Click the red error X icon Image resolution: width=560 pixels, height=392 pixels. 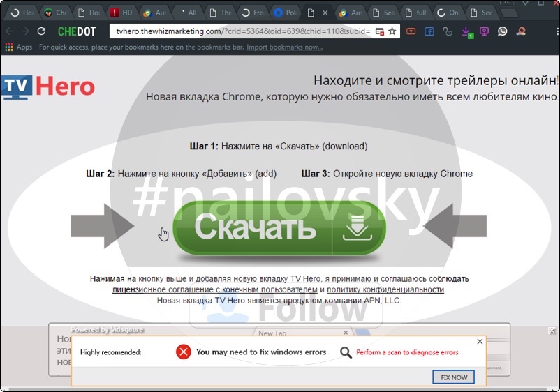click(184, 352)
